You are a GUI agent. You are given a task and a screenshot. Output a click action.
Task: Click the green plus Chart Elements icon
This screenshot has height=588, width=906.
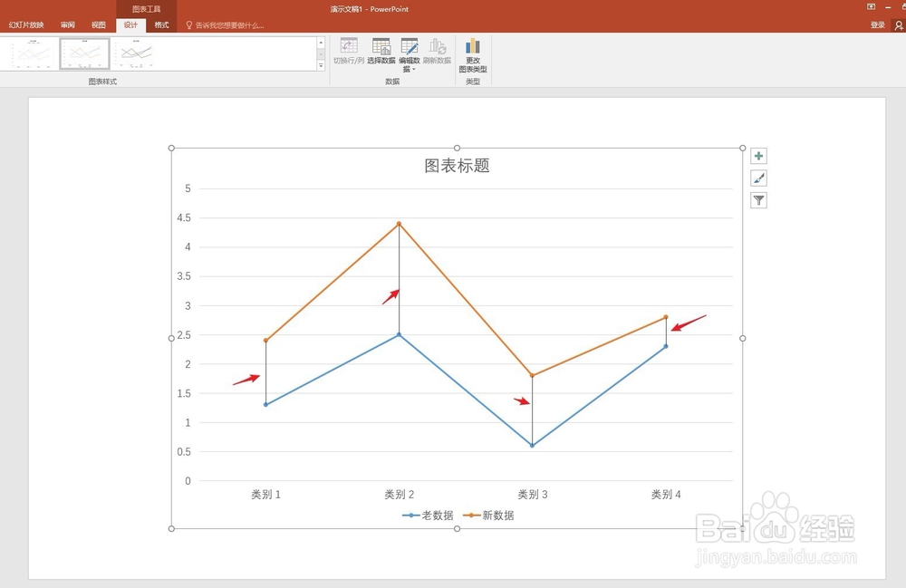[757, 156]
